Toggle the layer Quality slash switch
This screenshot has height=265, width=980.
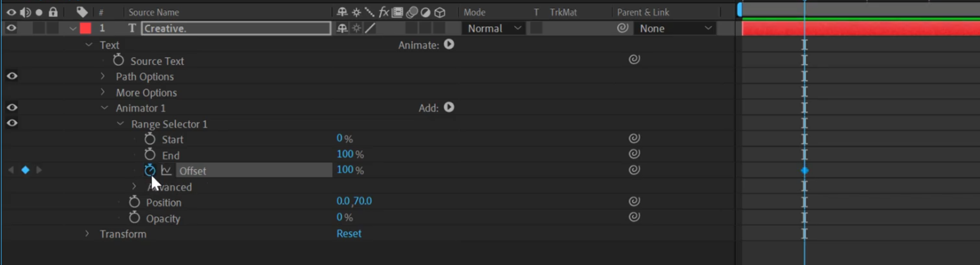370,28
